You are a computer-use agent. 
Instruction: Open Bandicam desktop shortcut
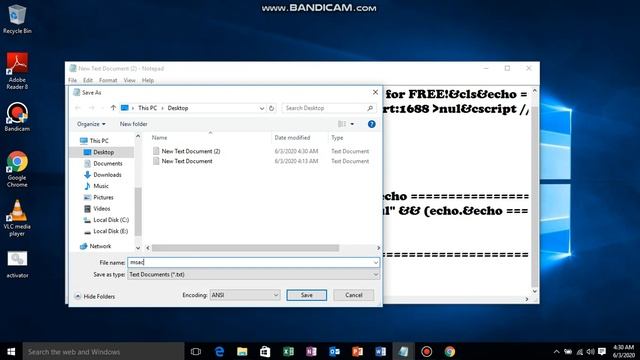click(x=17, y=117)
